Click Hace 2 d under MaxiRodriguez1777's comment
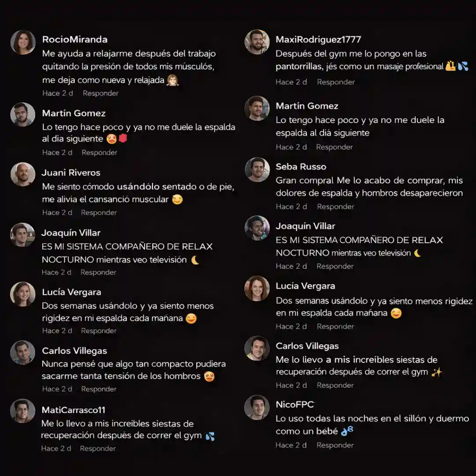Image resolution: width=476 pixels, height=476 pixels. point(292,82)
